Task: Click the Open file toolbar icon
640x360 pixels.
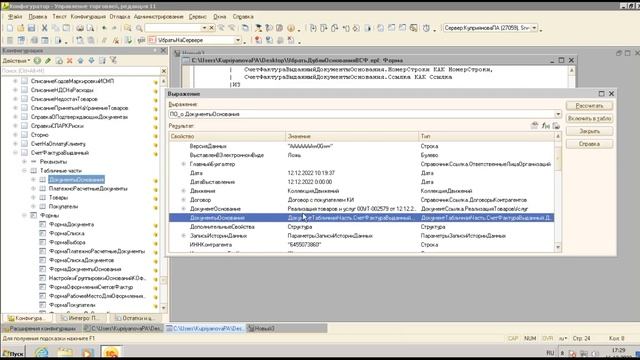Action: point(20,28)
